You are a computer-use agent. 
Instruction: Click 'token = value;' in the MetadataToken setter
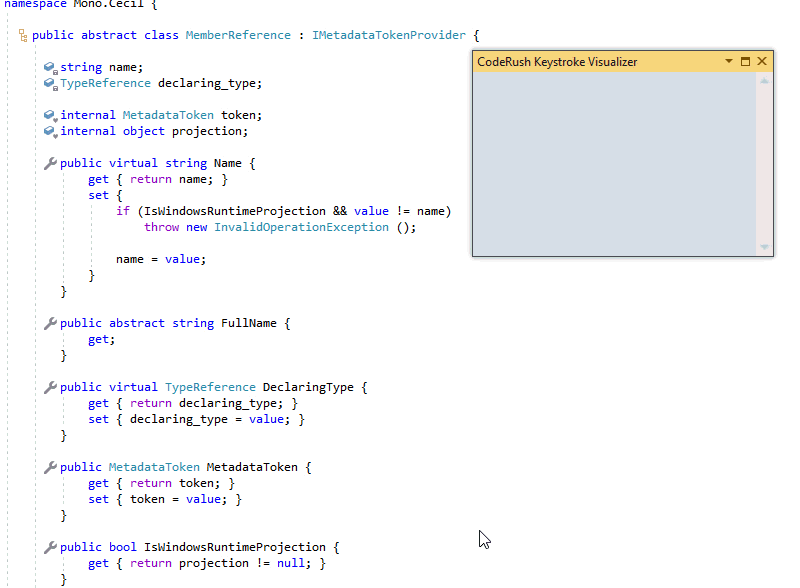pyautogui.click(x=178, y=499)
